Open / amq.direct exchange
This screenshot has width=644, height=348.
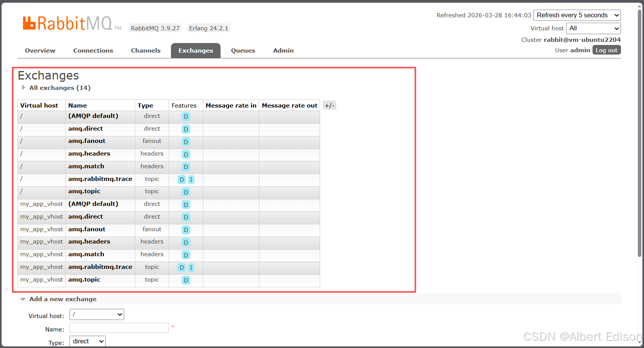tap(86, 129)
